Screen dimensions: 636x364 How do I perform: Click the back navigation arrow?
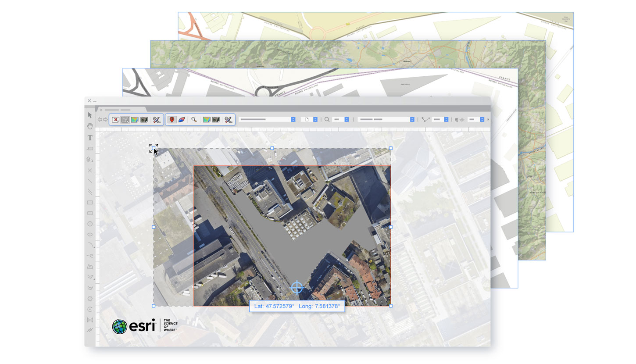pyautogui.click(x=100, y=120)
